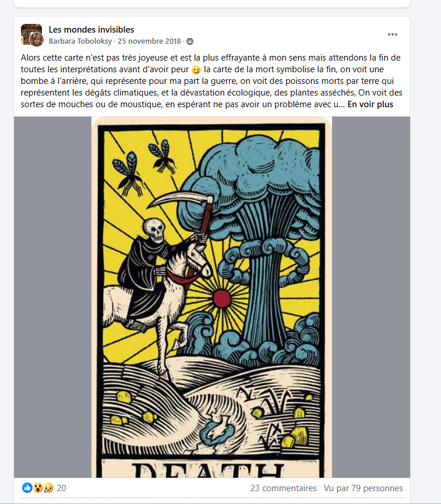Click the Sad reaction emoji

click(x=48, y=488)
